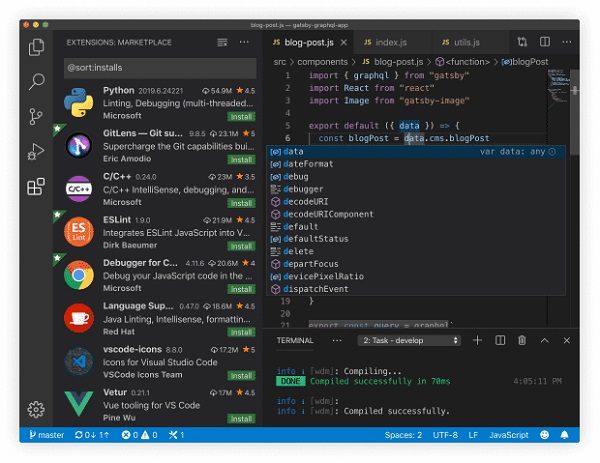This screenshot has width=600, height=463.
Task: Split the editor to the right
Action: pos(544,43)
